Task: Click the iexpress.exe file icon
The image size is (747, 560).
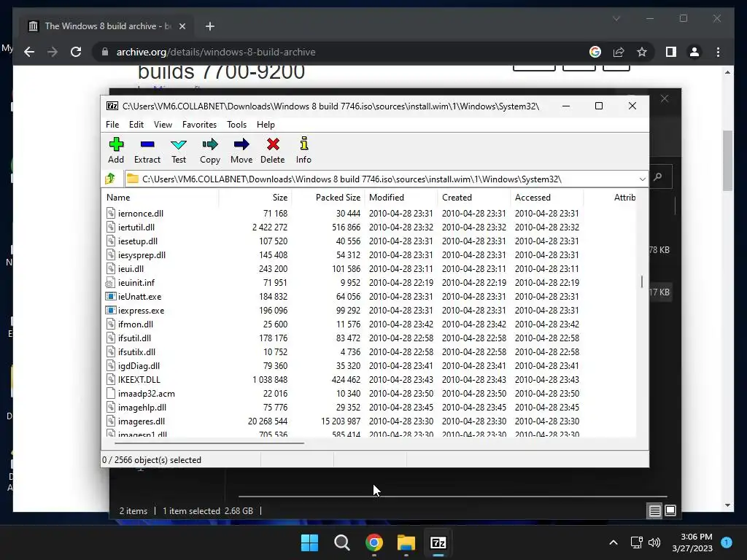Action: pos(111,310)
